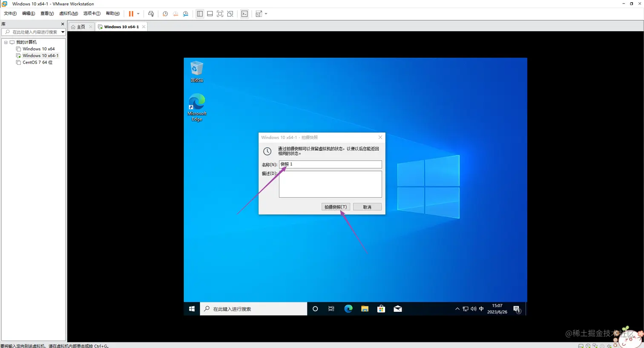
Task: Open the guest Action Center notification icon
Action: pyautogui.click(x=517, y=309)
